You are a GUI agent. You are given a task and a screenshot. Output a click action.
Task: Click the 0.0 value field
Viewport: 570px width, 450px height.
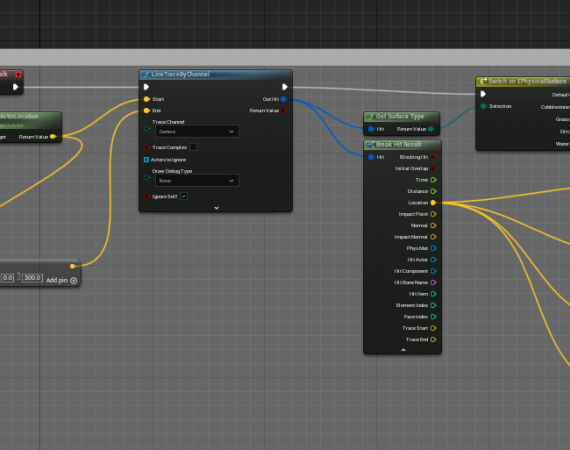(x=7, y=278)
